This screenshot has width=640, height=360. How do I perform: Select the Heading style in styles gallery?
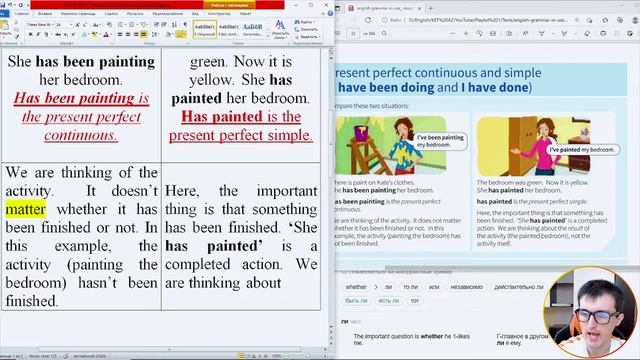(x=252, y=29)
